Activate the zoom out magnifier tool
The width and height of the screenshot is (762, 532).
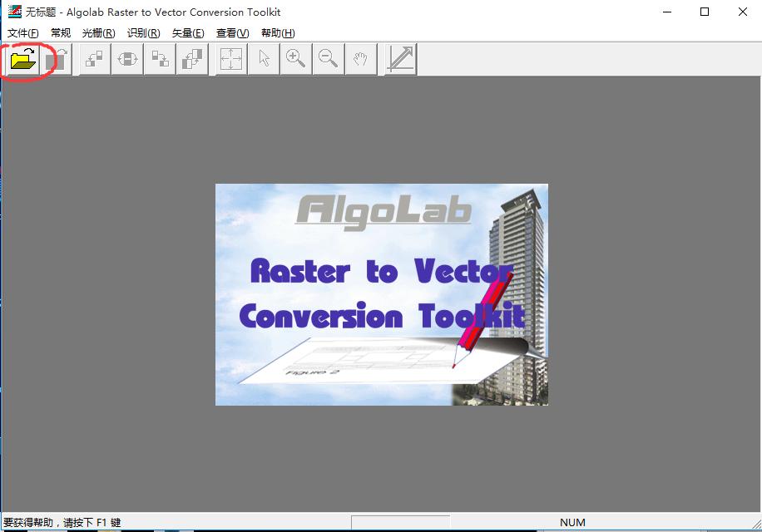click(x=328, y=58)
